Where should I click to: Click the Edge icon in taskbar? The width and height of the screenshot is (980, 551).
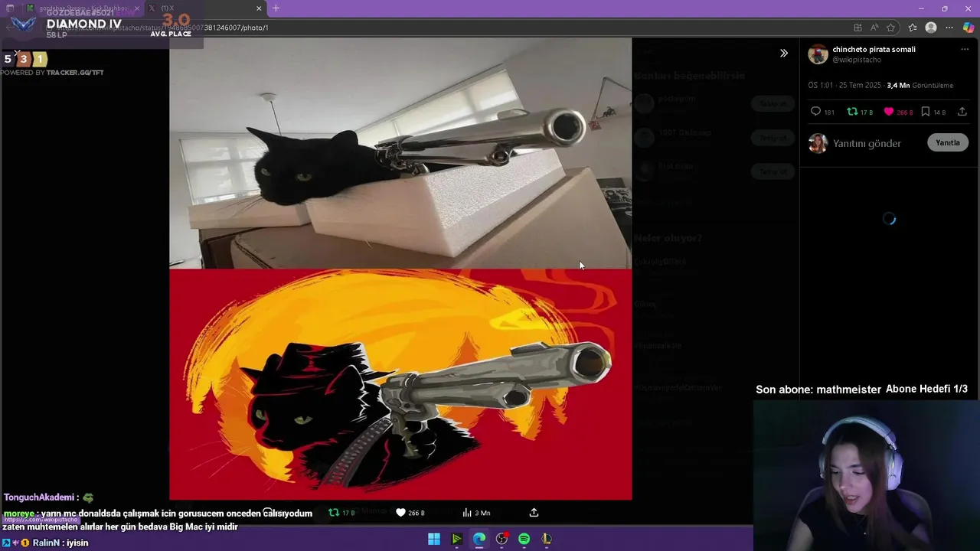point(479,539)
